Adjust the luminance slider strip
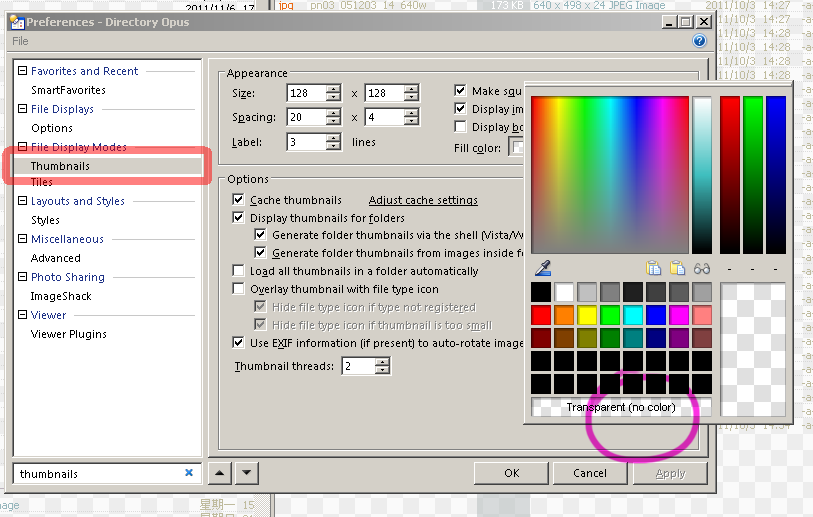Image resolution: width=813 pixels, height=517 pixels. pyautogui.click(x=702, y=175)
